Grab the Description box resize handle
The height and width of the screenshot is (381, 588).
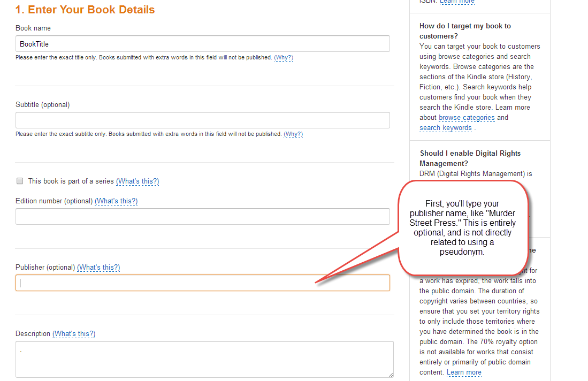pyautogui.click(x=391, y=375)
